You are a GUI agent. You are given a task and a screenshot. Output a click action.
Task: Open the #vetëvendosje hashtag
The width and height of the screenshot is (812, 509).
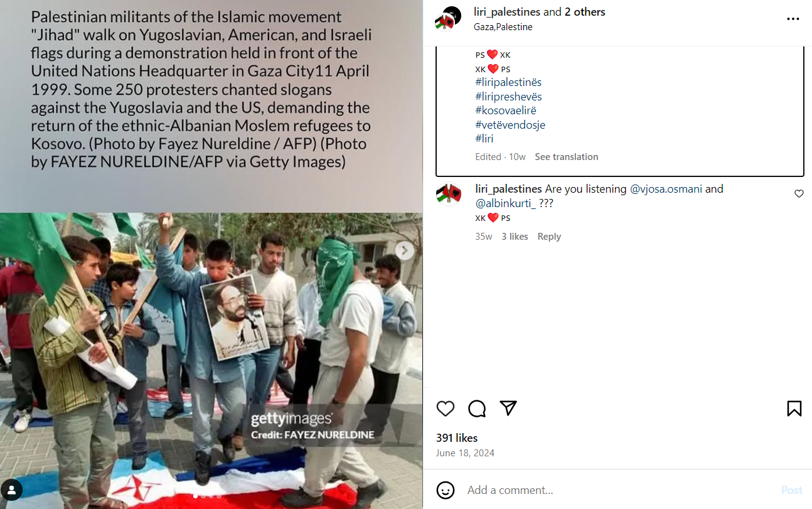(510, 125)
